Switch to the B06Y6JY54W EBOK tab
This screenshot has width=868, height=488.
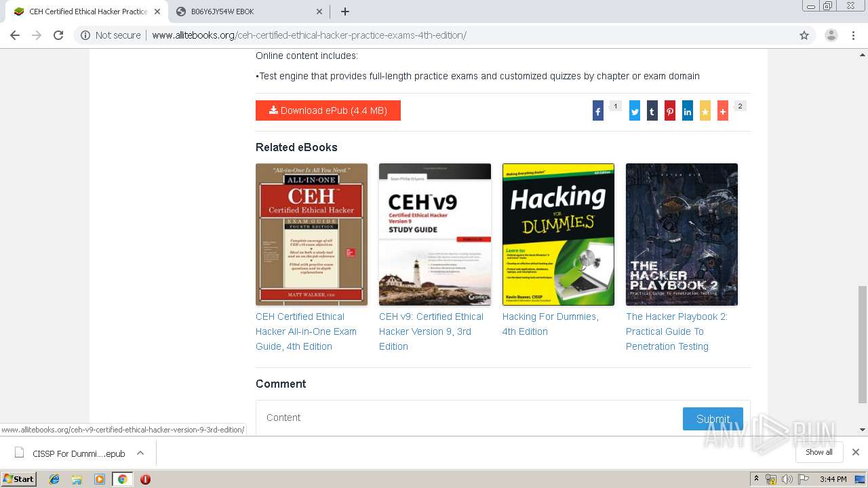tap(248, 12)
